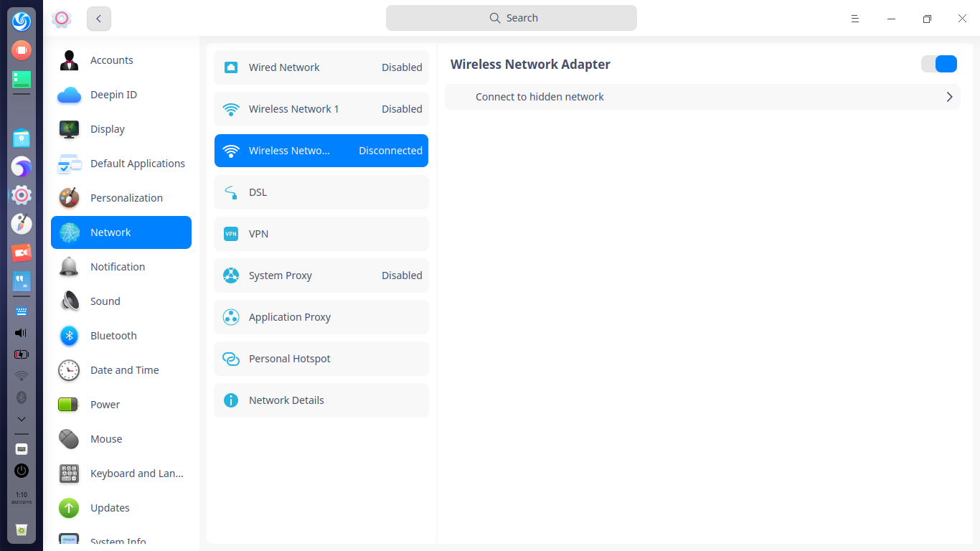Click the blue keyboard tray icon

(x=22, y=311)
